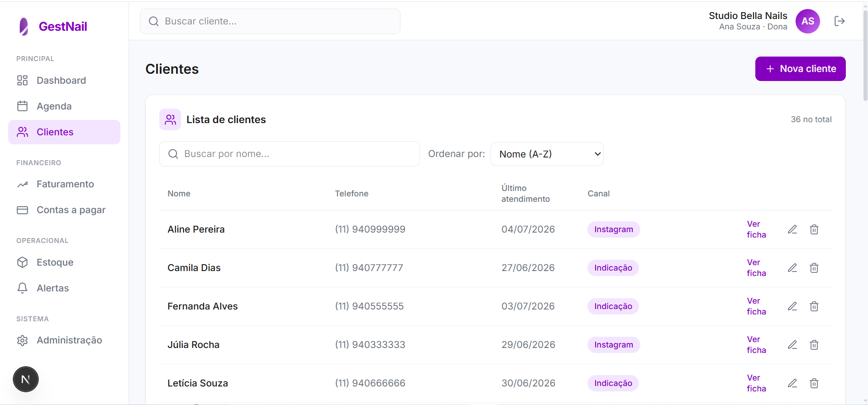868x405 pixels.
Task: Open Ver ficha for Letícia Souza
Action: click(756, 383)
